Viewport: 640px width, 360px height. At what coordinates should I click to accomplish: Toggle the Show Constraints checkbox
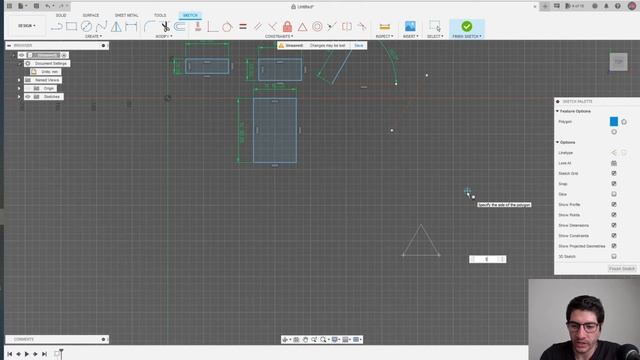tap(613, 236)
